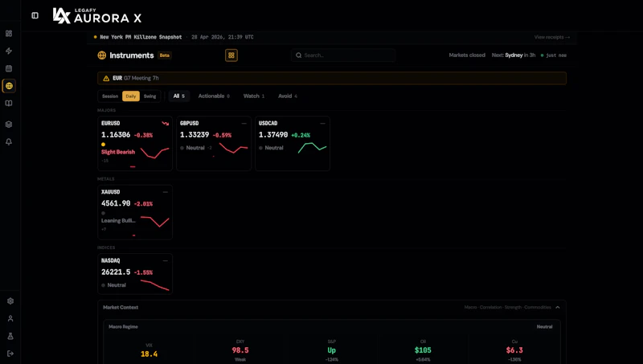Collapse the Market Context panel chevron
This screenshot has height=364, width=643.
coord(558,308)
